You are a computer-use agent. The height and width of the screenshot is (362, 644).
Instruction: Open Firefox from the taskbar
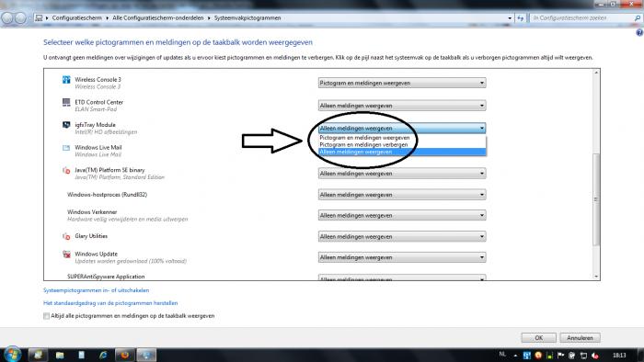tap(124, 355)
